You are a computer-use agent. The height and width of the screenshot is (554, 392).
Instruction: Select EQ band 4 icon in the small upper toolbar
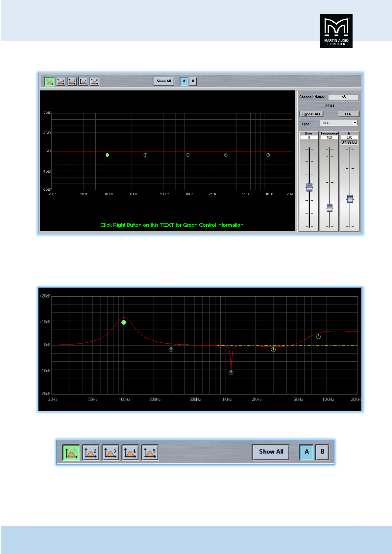(83, 81)
